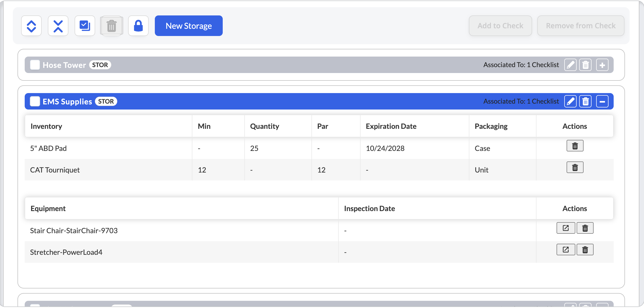Screen dimensions: 644x308
Task: Click the STOR badge beside Hose Tower
Action: point(100,65)
